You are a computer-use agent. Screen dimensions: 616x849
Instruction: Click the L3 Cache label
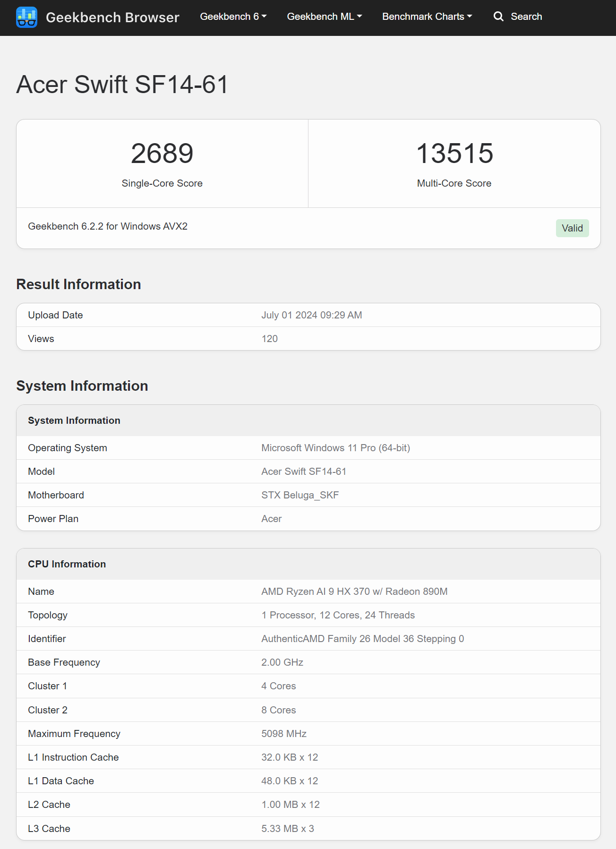coord(49,829)
